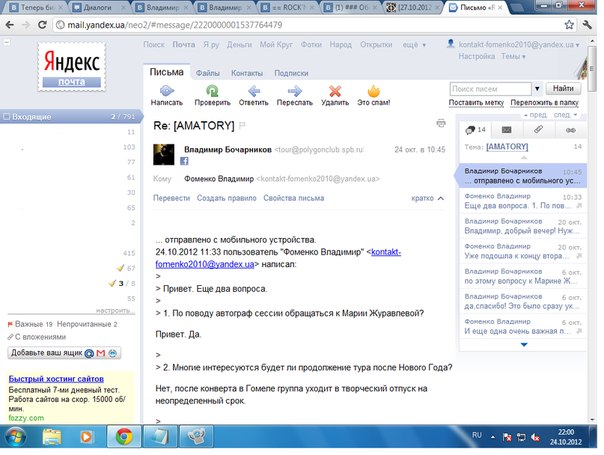Toggle the importance flag next to Re: [AMATORY]

click(x=243, y=126)
